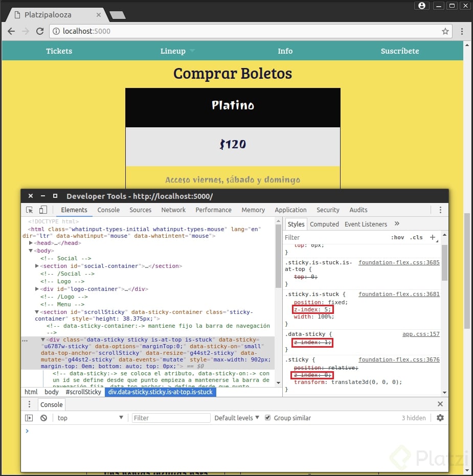Image resolution: width=473 pixels, height=476 pixels.
Task: Expand the head element node
Action: click(x=31, y=243)
